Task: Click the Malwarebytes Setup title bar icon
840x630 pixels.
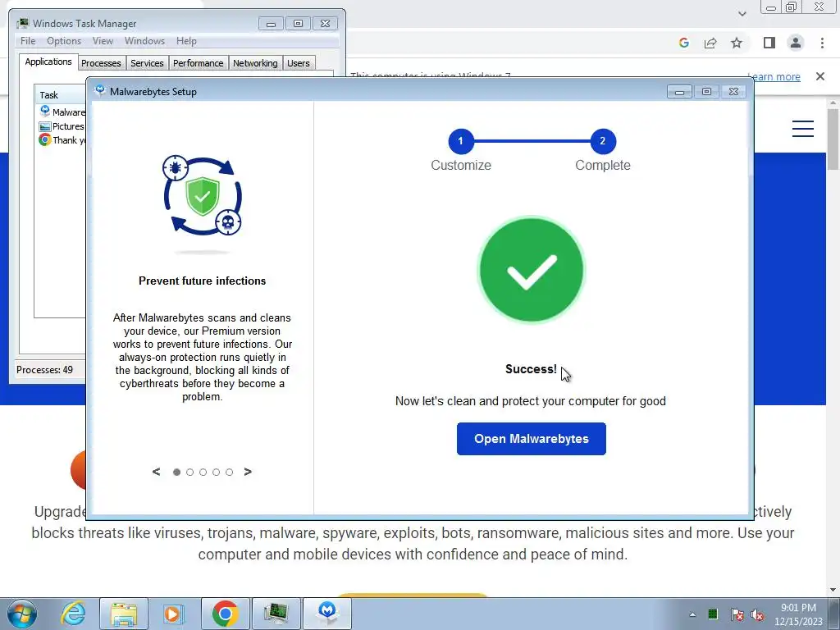Action: [x=99, y=91]
